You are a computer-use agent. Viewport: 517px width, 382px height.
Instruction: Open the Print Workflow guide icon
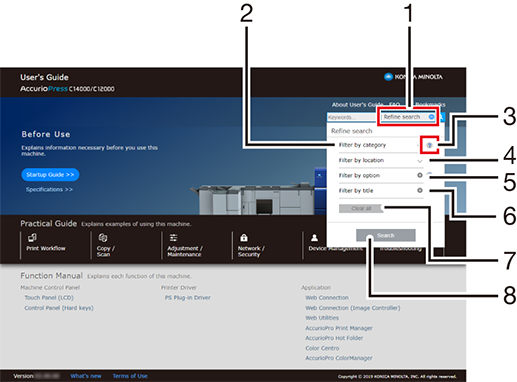[x=32, y=238]
